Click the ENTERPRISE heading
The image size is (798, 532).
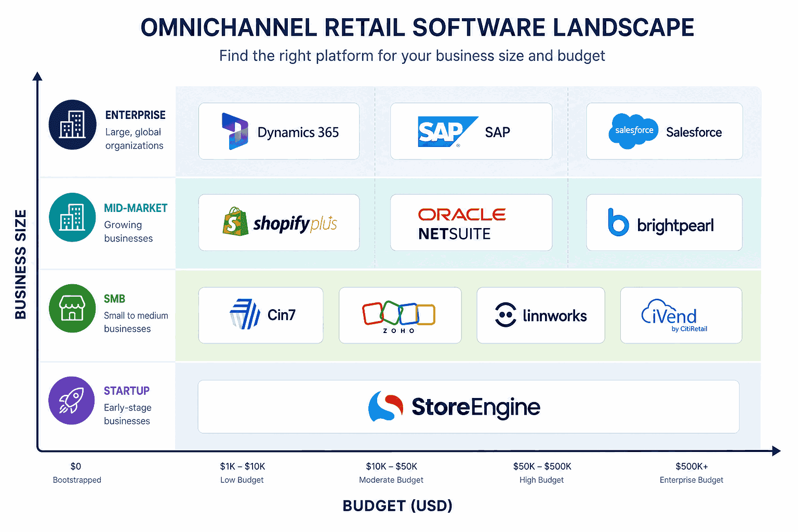(x=135, y=115)
